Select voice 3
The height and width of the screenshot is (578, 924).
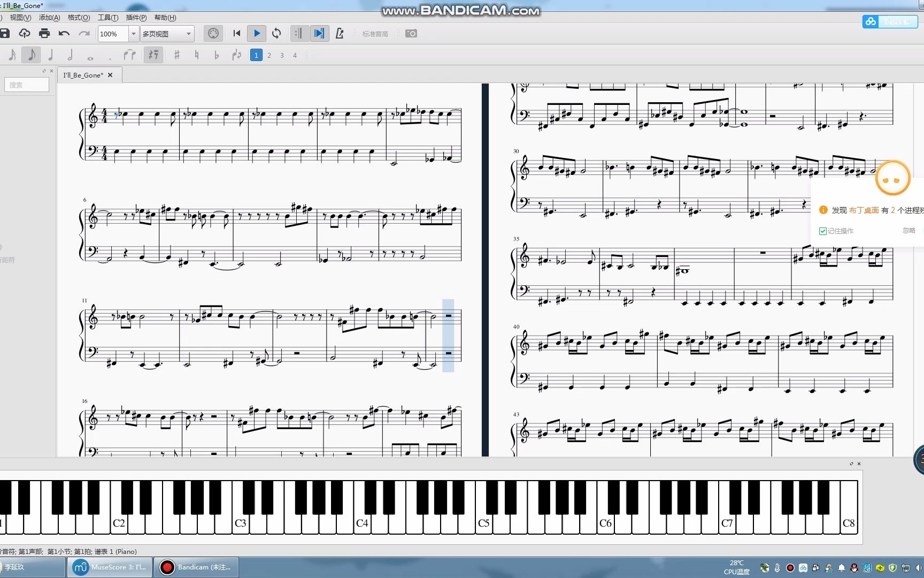pos(282,55)
